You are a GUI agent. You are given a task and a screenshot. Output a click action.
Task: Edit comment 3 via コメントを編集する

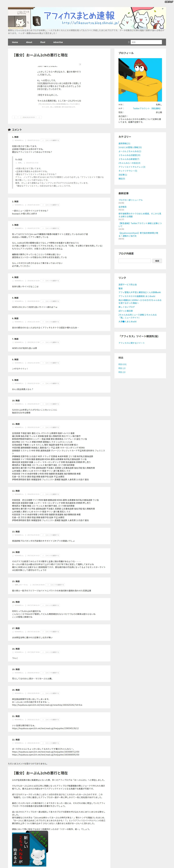pos(50,228)
